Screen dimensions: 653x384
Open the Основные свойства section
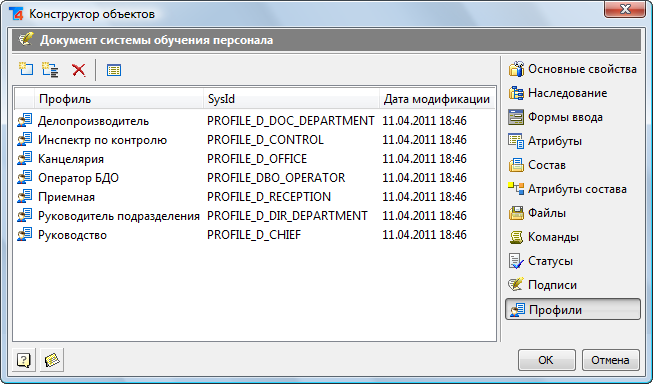point(573,69)
